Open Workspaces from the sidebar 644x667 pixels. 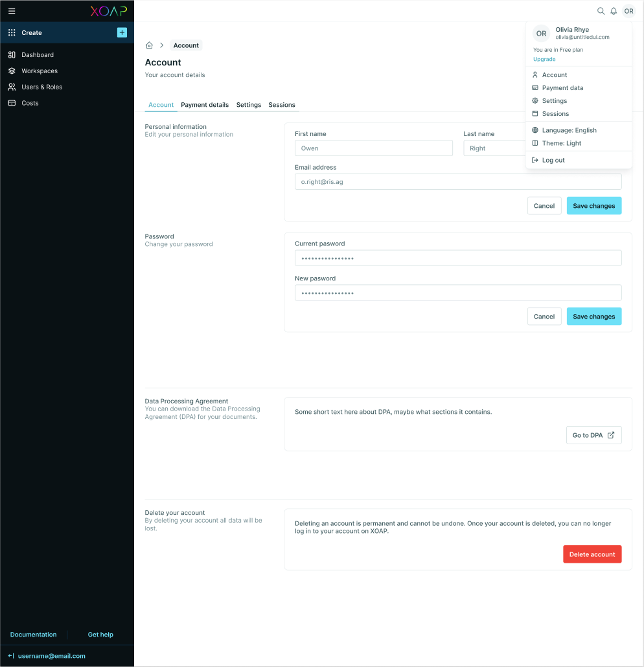(x=12, y=71)
